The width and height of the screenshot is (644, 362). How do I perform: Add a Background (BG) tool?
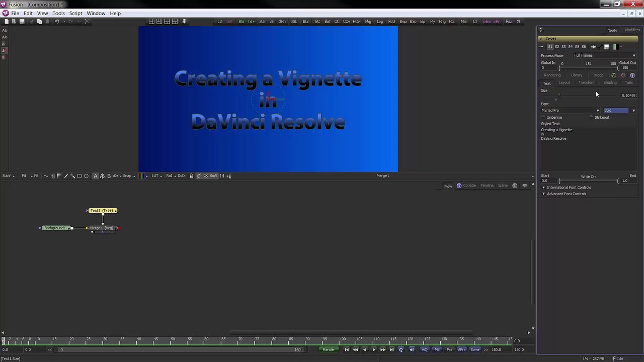tap(241, 21)
